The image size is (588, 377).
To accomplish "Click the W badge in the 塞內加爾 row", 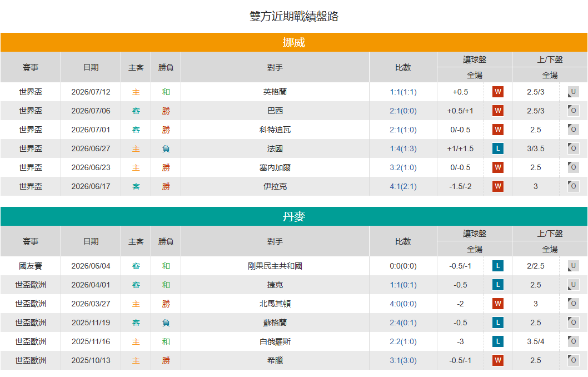I will [x=497, y=167].
